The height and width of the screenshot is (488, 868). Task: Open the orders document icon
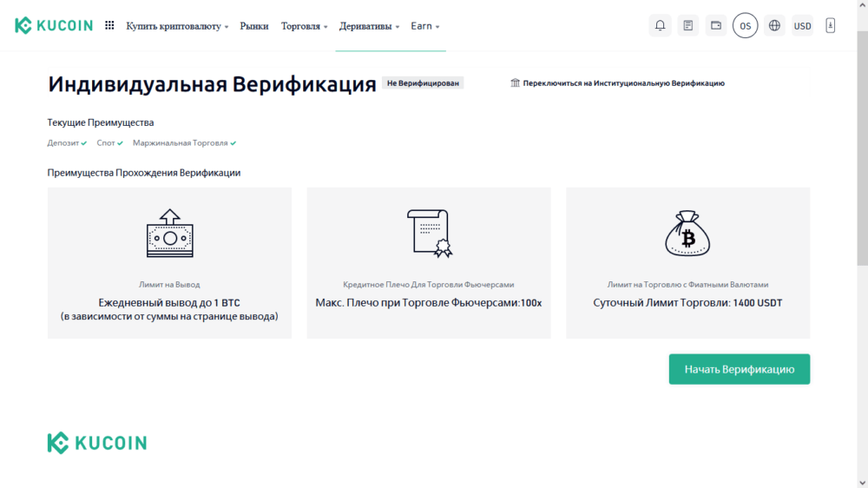pyautogui.click(x=688, y=26)
